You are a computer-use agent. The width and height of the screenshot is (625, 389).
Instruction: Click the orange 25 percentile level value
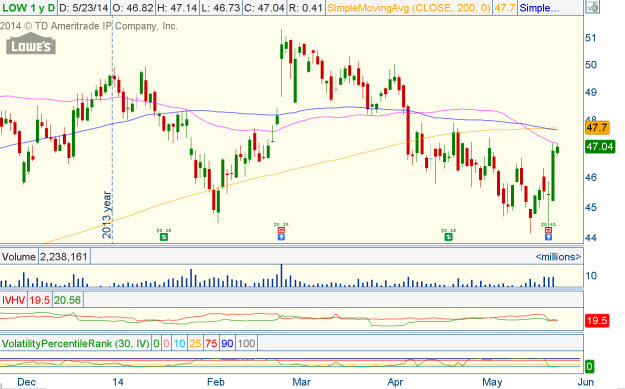(195, 343)
